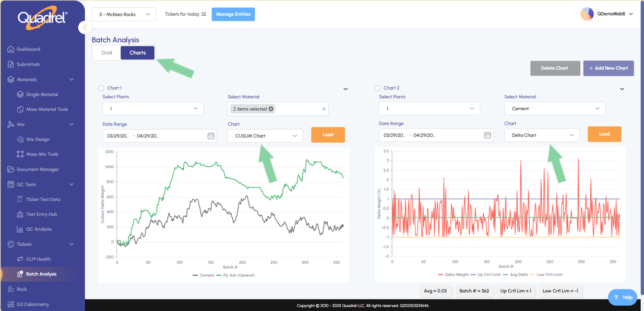Open calendar picker for Chart 1 date range
The width and height of the screenshot is (644, 311).
point(211,136)
